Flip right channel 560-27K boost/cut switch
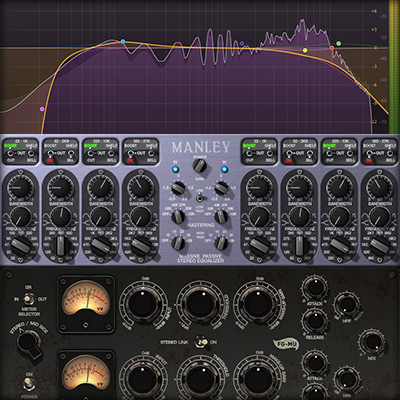Viewport: 400px width, 400px height. pos(370,153)
